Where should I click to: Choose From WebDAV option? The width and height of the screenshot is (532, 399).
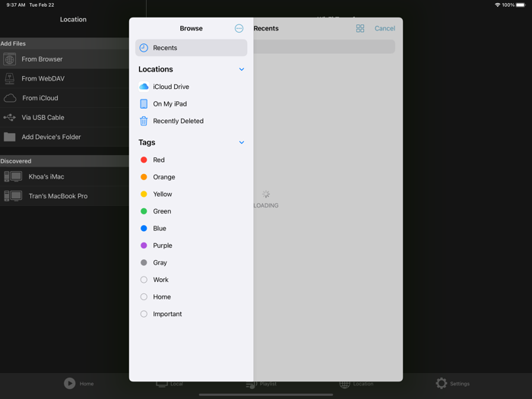pos(65,79)
